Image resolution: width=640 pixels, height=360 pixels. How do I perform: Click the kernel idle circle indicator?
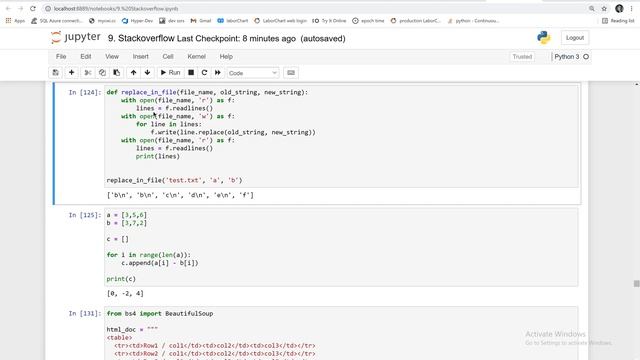coord(586,57)
